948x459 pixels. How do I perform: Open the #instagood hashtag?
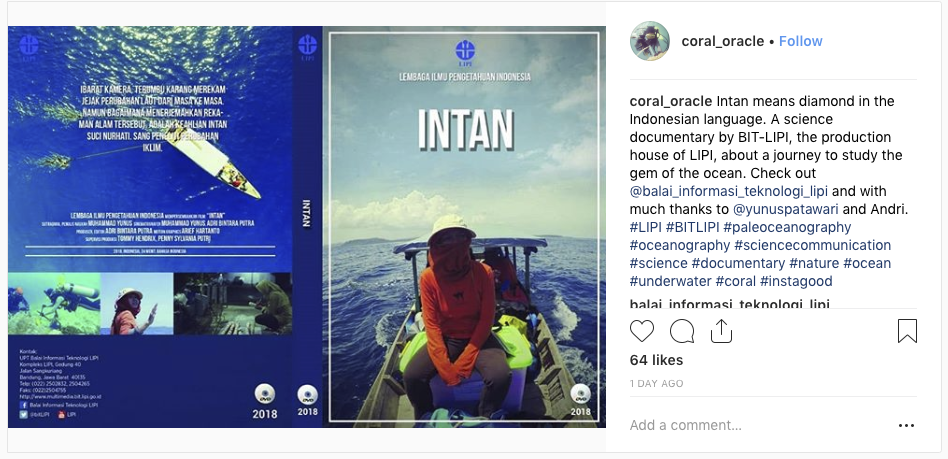(796, 281)
